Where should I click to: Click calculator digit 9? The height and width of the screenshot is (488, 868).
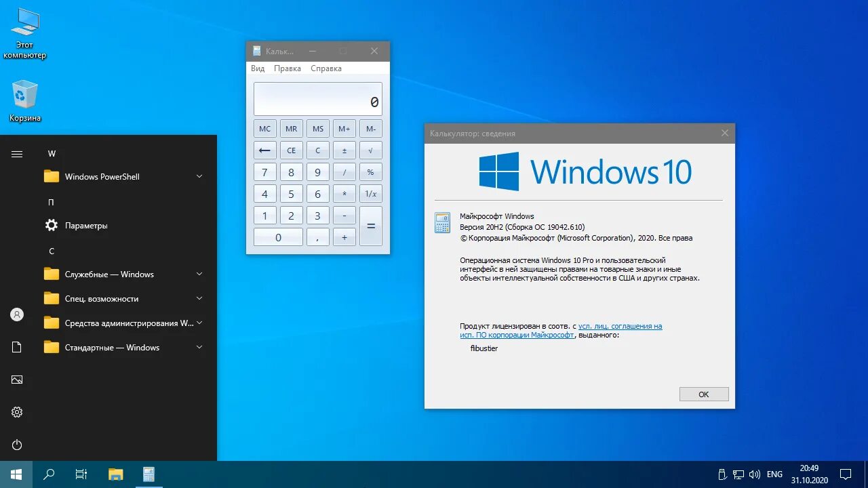(x=317, y=172)
